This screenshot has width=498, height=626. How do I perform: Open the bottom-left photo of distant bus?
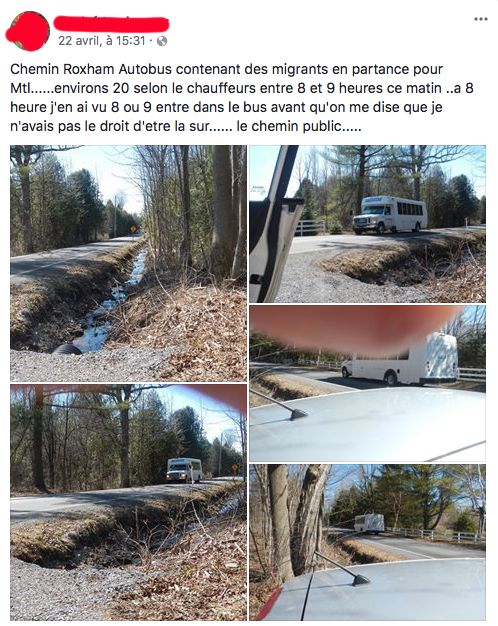129,503
